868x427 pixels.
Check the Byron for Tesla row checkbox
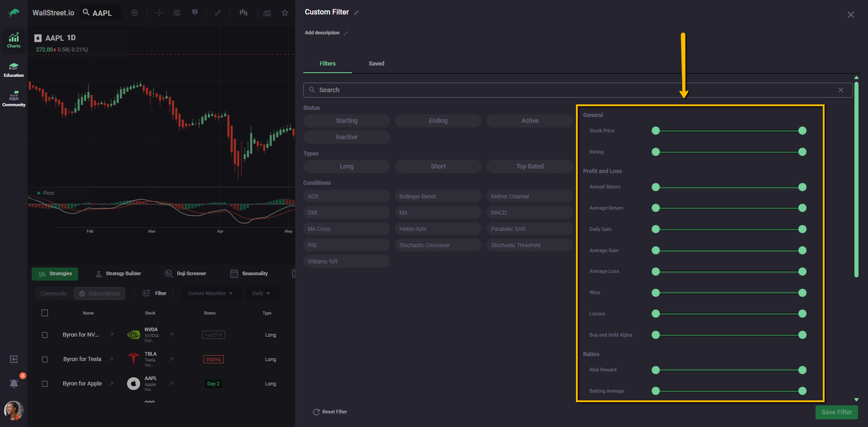45,359
